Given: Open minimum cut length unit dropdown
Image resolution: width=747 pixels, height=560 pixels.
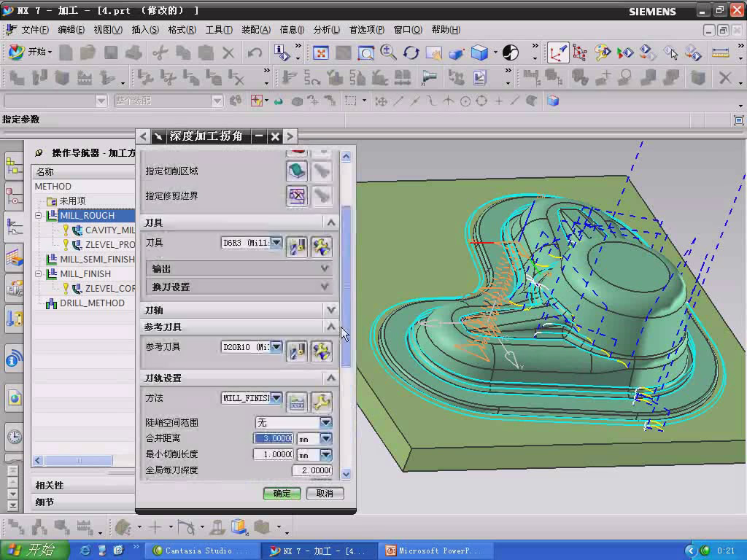Looking at the screenshot, I should pyautogui.click(x=326, y=455).
